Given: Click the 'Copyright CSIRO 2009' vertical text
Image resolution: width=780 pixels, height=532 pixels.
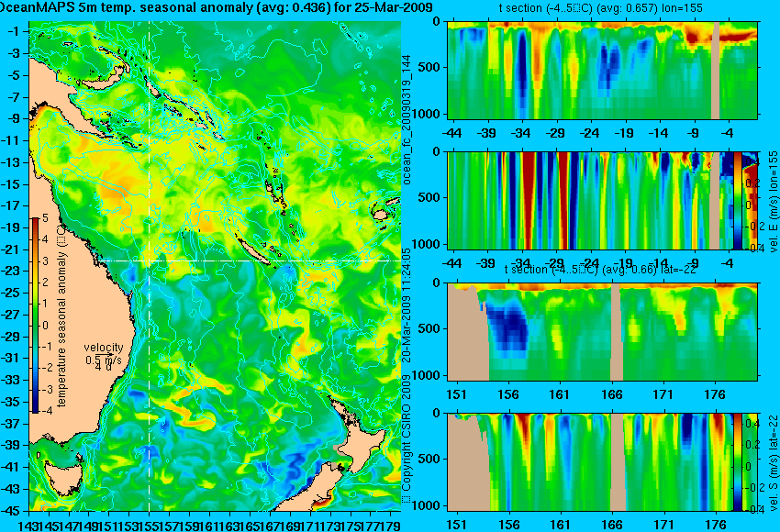Looking at the screenshot, I should click(x=407, y=440).
